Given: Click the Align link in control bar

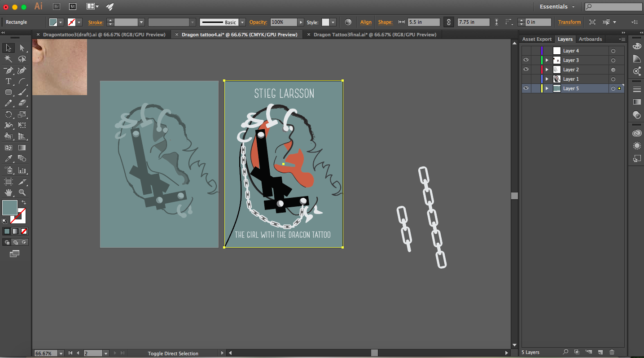Looking at the screenshot, I should [366, 22].
